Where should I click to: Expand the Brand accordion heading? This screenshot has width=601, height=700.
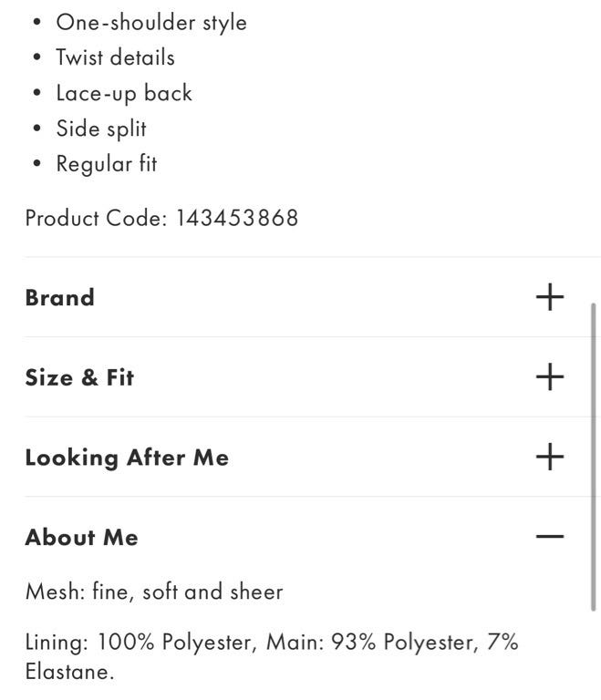60,298
